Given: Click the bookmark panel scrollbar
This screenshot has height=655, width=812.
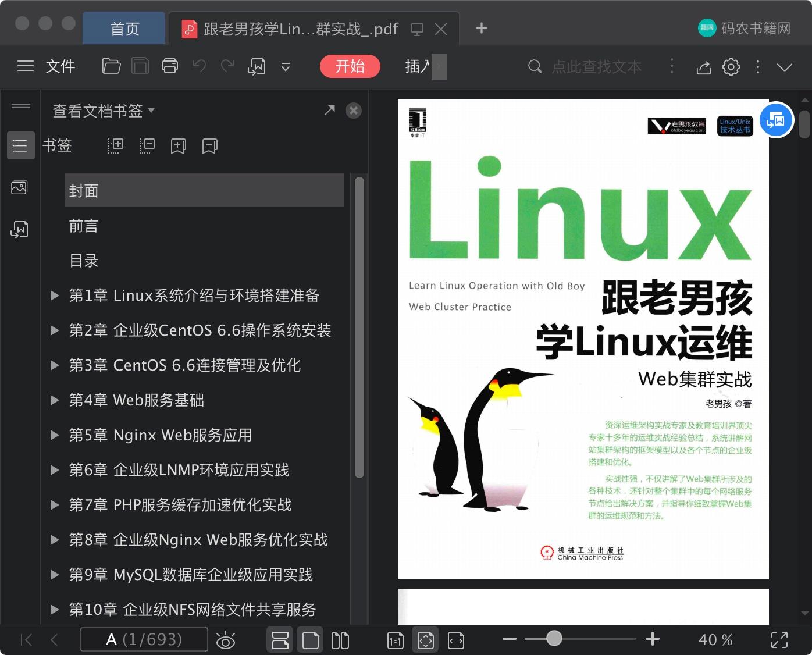Looking at the screenshot, I should tap(359, 327).
